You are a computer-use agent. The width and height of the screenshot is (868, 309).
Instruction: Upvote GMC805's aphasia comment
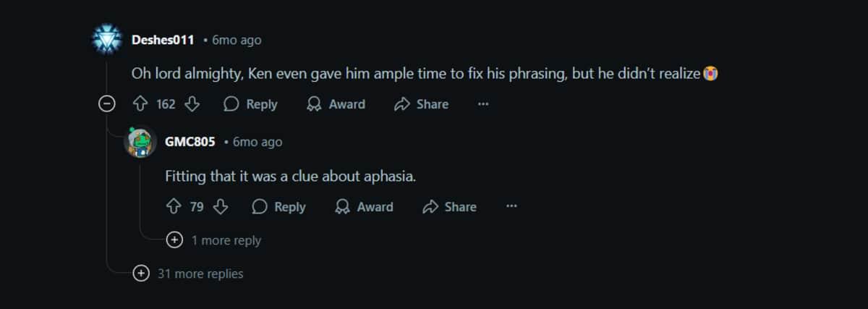pyautogui.click(x=174, y=207)
